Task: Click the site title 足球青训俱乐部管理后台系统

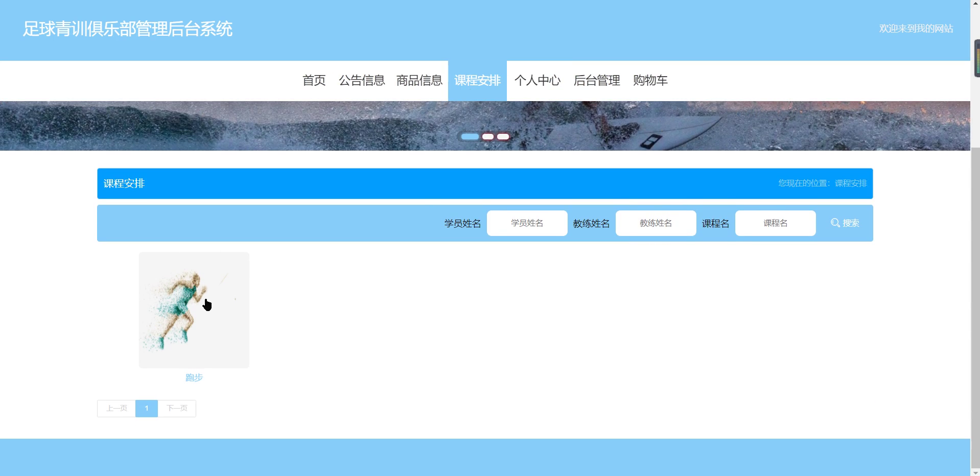Action: click(x=128, y=29)
